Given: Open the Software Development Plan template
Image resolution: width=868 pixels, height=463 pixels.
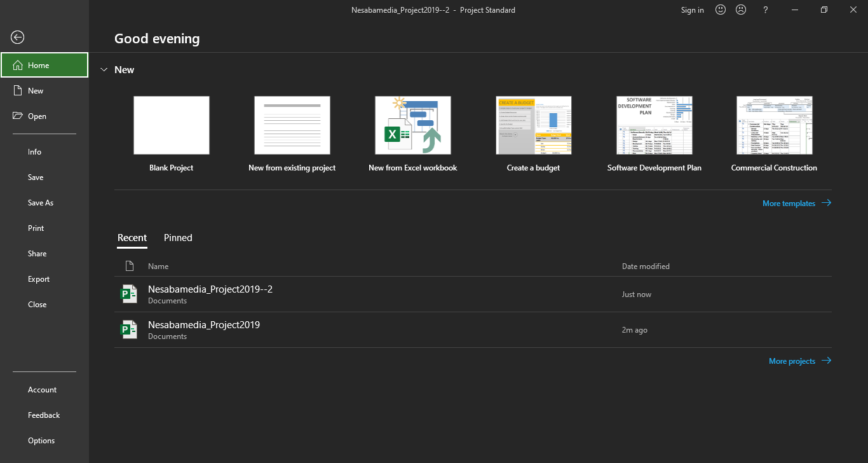Looking at the screenshot, I should [x=654, y=125].
